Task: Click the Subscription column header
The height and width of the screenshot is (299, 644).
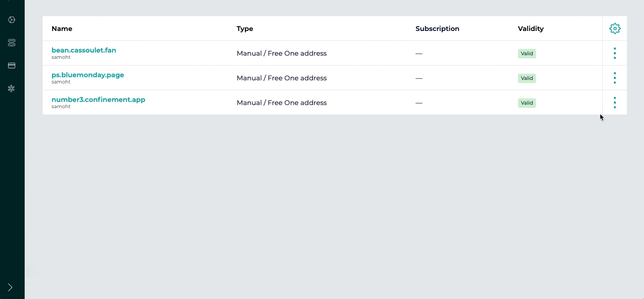Action: (437, 29)
